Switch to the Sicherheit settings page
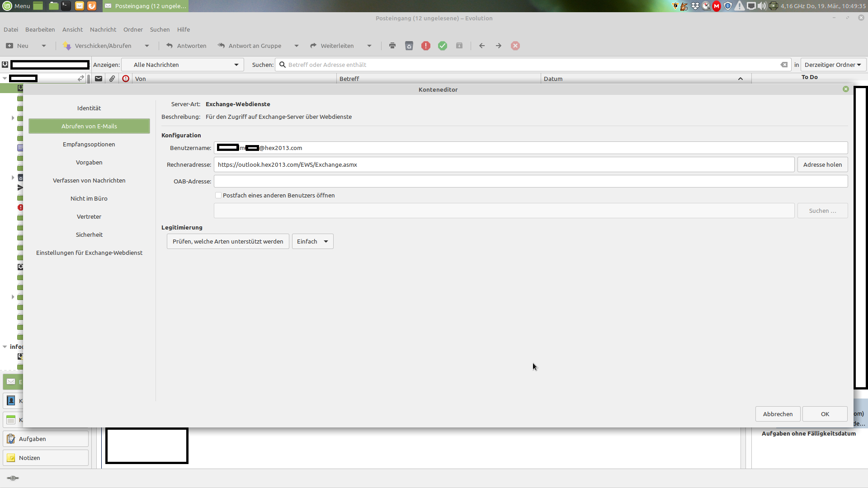Screen dimensions: 868x488 89,235
